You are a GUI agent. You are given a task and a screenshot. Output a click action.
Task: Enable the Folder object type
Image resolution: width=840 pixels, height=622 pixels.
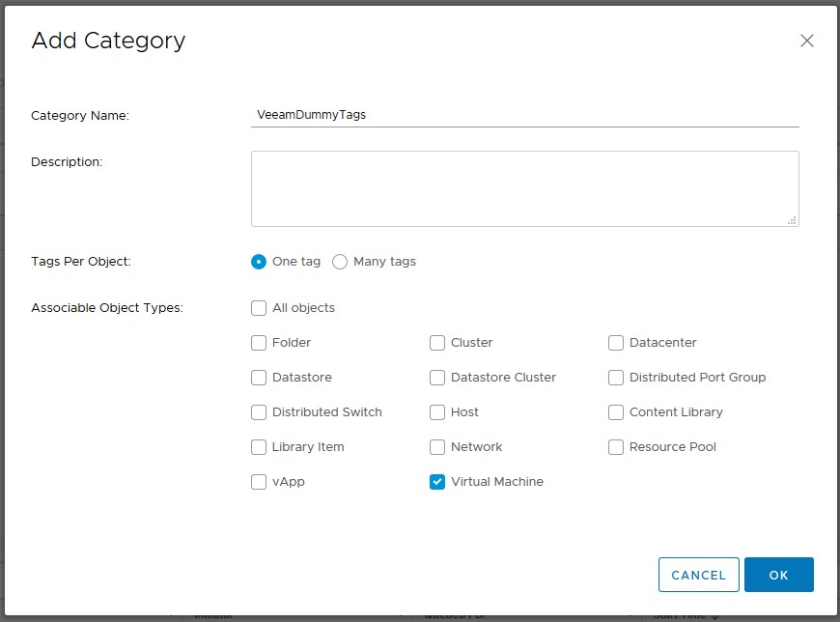258,343
